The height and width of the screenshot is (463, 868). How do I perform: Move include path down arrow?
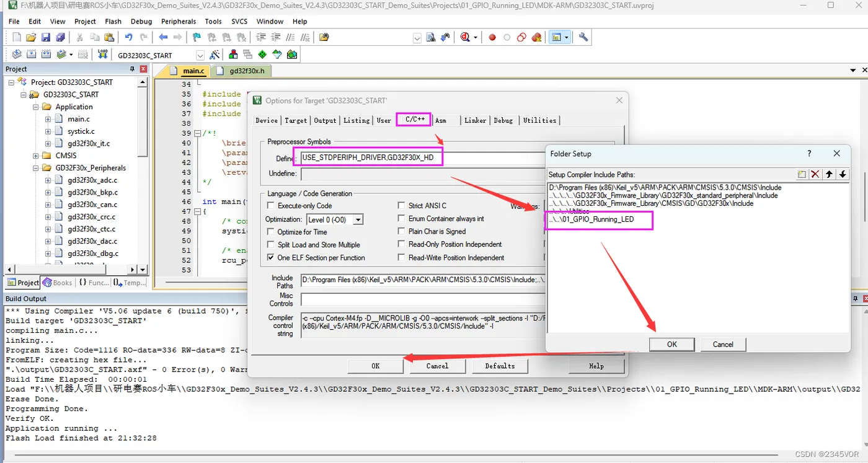(843, 174)
